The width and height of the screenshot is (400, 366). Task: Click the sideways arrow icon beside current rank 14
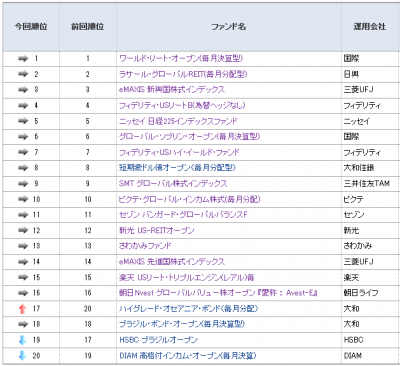click(x=23, y=262)
